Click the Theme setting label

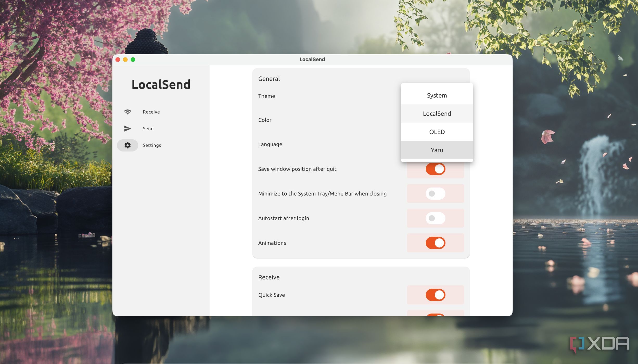(266, 96)
